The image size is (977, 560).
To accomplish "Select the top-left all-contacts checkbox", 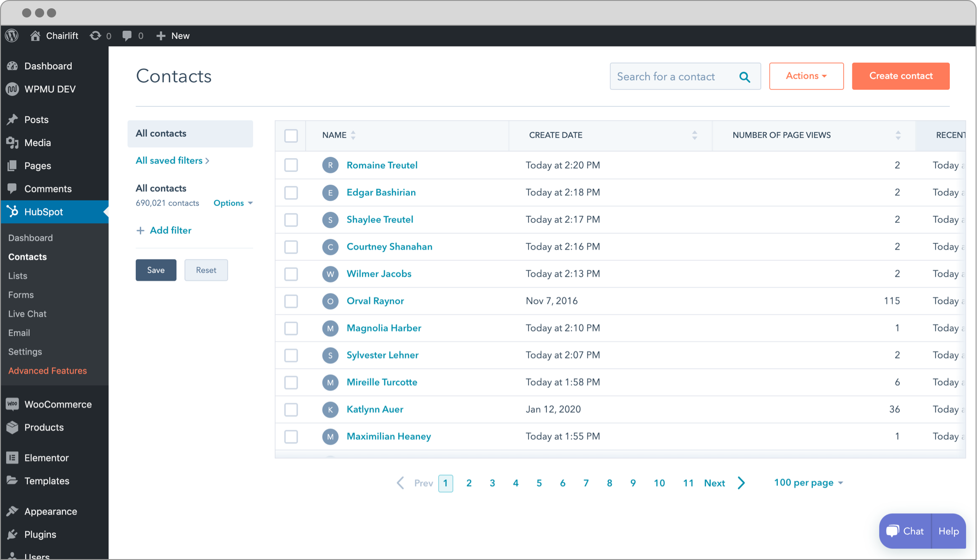I will [x=291, y=136].
